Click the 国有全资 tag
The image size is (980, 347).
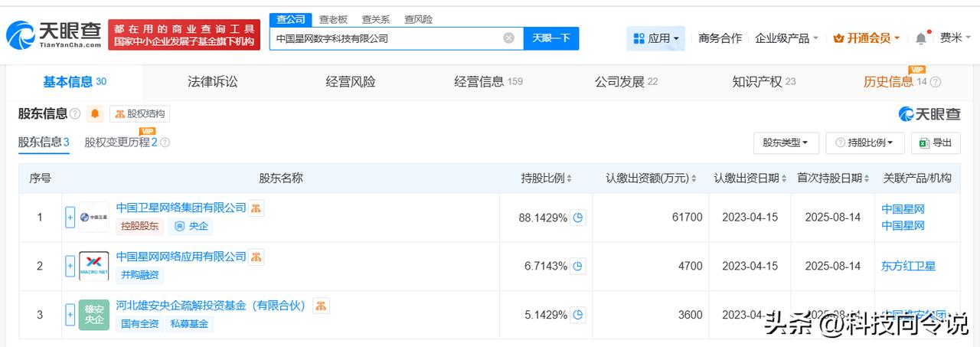point(140,324)
